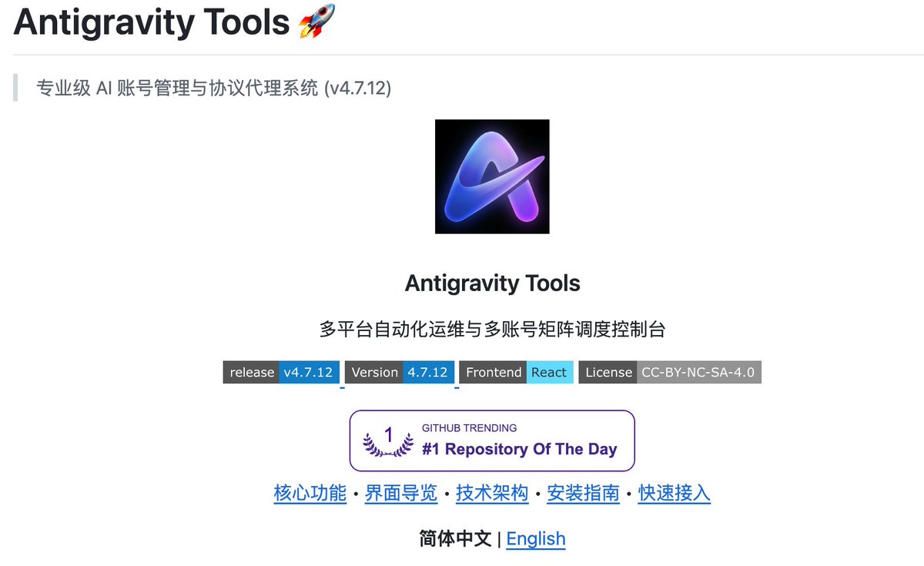Open the Antigravity purple A logo image
Screen dimensions: 924x566
492,176
